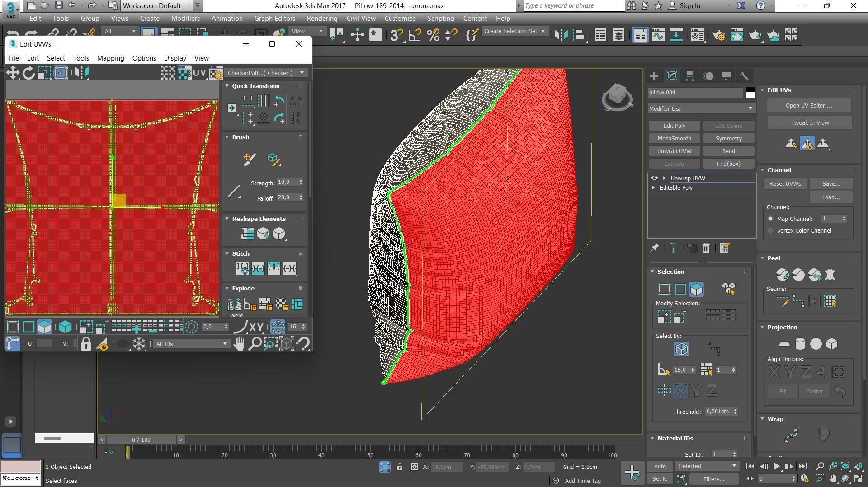Image resolution: width=868 pixels, height=487 pixels.
Task: Click the Remove modifier trash icon
Action: pos(706,248)
